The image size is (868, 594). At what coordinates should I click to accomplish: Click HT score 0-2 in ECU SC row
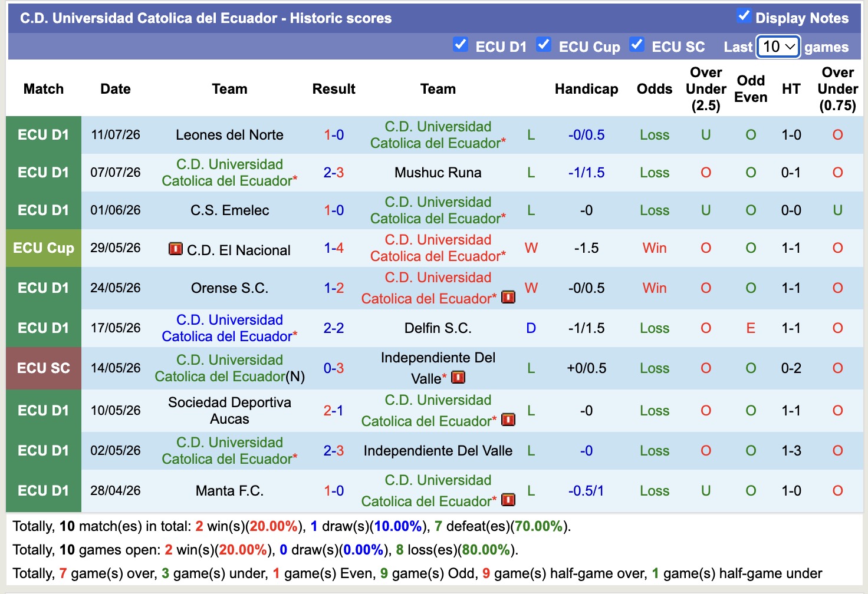pos(791,368)
